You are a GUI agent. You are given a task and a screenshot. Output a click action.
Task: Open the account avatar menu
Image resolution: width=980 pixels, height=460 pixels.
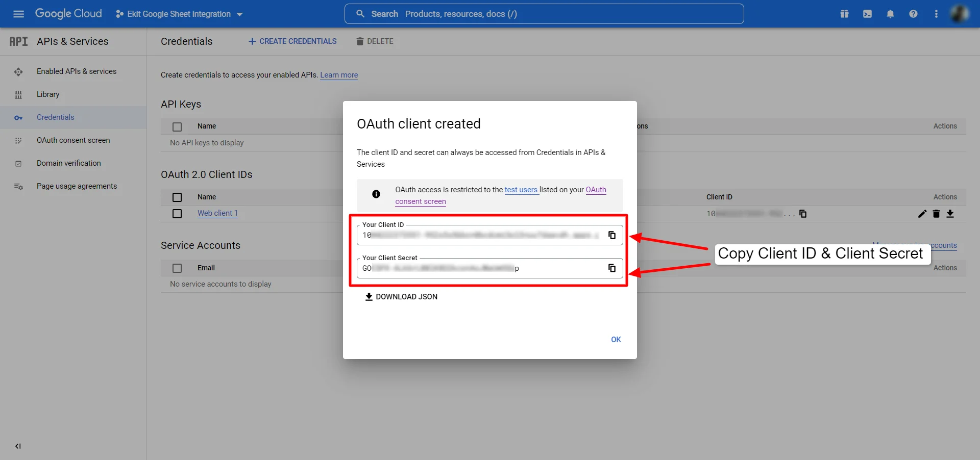click(x=959, y=14)
